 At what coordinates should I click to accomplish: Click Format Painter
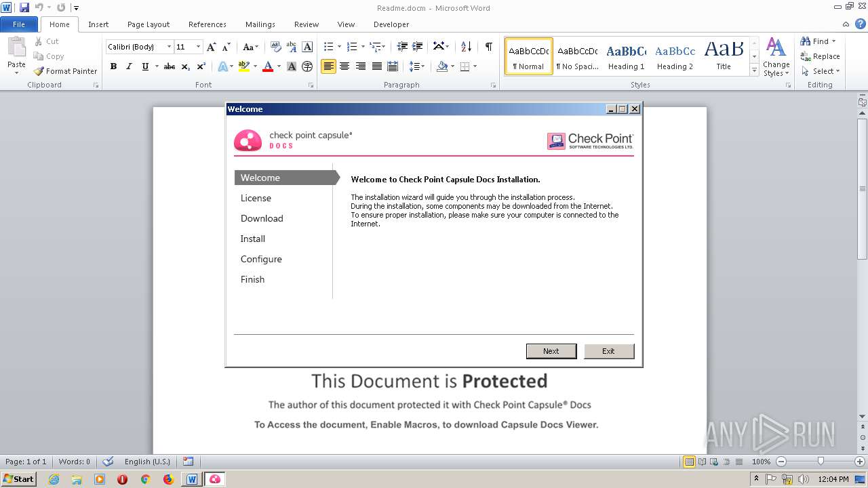coord(66,71)
